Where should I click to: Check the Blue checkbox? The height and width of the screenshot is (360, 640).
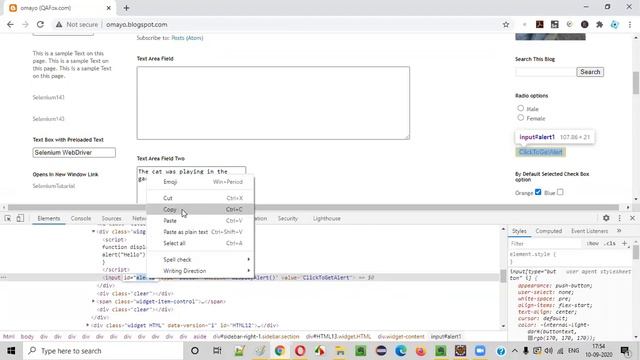[x=560, y=192]
